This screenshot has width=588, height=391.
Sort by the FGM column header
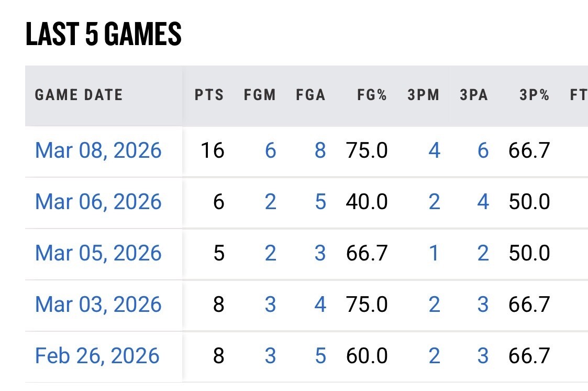pyautogui.click(x=260, y=95)
